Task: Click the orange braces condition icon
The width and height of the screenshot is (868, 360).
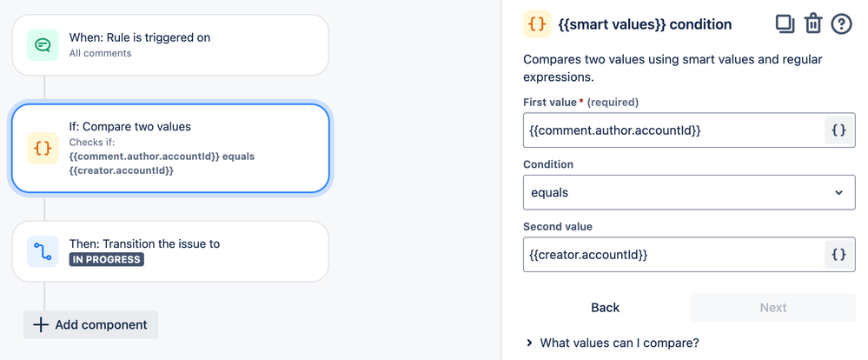Action: pyautogui.click(x=43, y=148)
